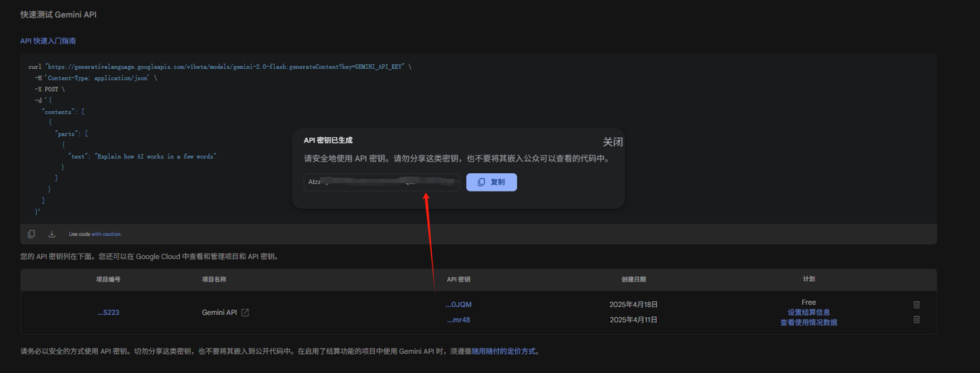Click the 创建日期 column header
Image resolution: width=980 pixels, height=373 pixels.
[x=633, y=280]
